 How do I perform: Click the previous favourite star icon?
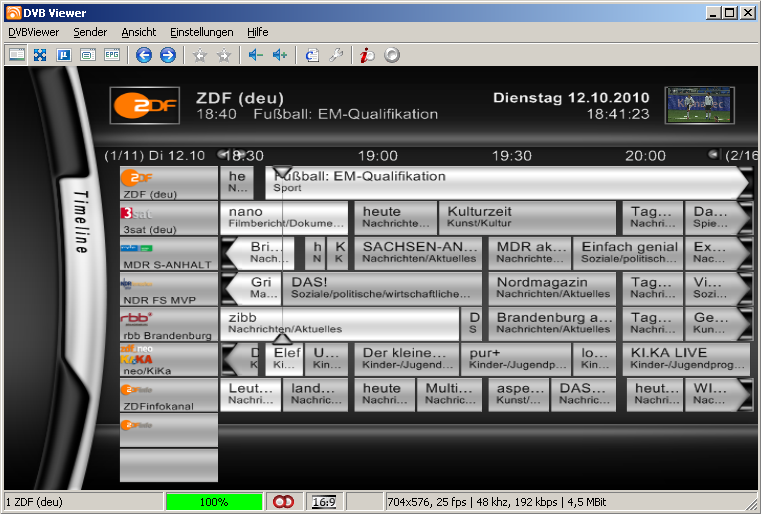pyautogui.click(x=199, y=55)
